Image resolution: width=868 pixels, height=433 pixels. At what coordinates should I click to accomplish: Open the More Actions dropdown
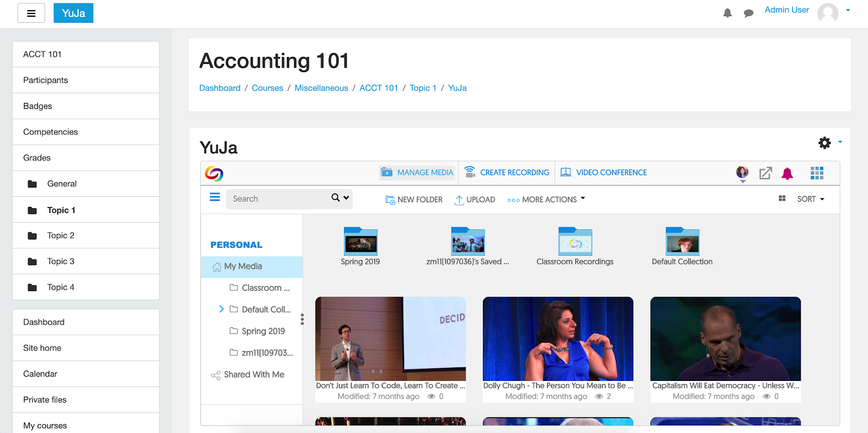click(x=546, y=199)
